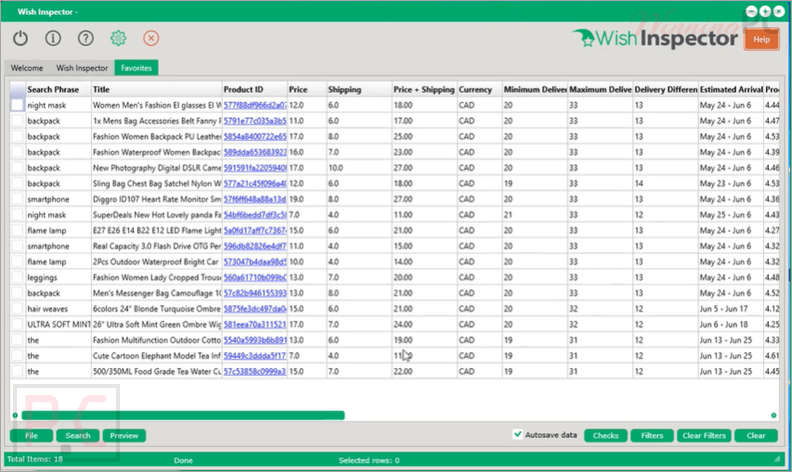
Task: Click the Clear Filters button
Action: pyautogui.click(x=704, y=436)
